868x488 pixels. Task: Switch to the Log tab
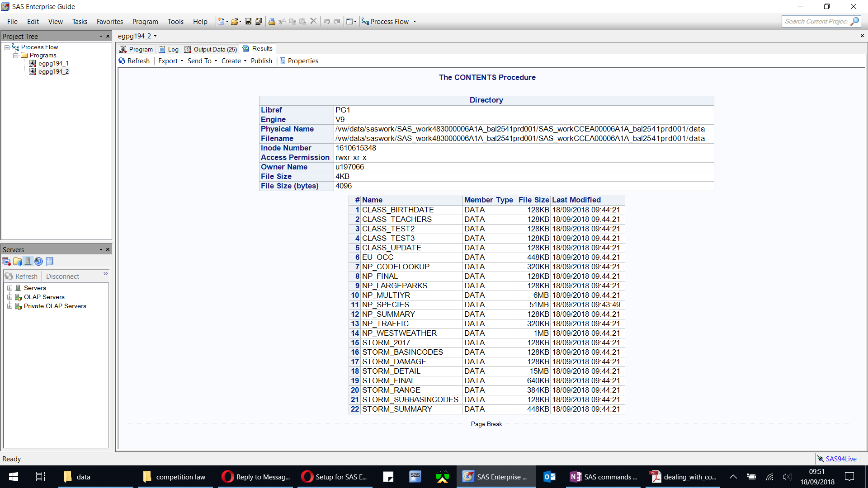(x=168, y=49)
